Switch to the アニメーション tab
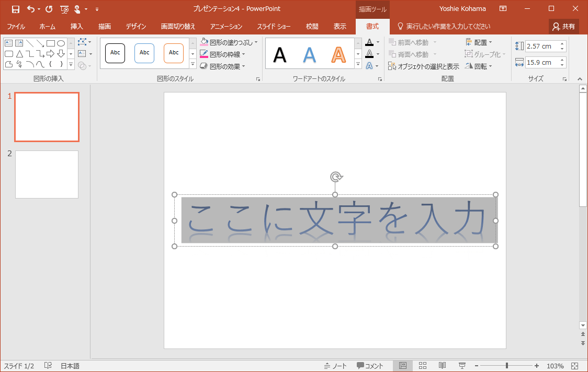Image resolution: width=588 pixels, height=372 pixels. point(226,26)
